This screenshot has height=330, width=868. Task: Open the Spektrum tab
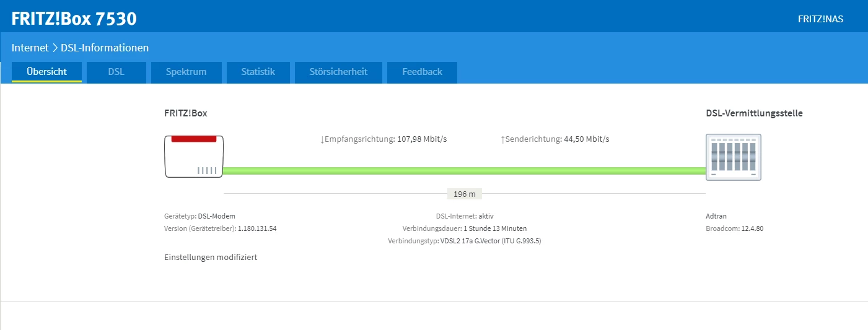(186, 72)
